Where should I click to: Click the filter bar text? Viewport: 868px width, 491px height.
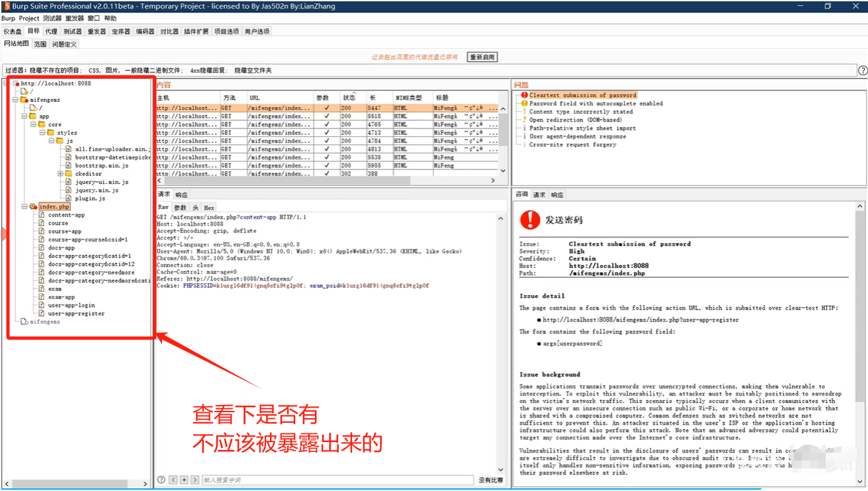coord(138,70)
